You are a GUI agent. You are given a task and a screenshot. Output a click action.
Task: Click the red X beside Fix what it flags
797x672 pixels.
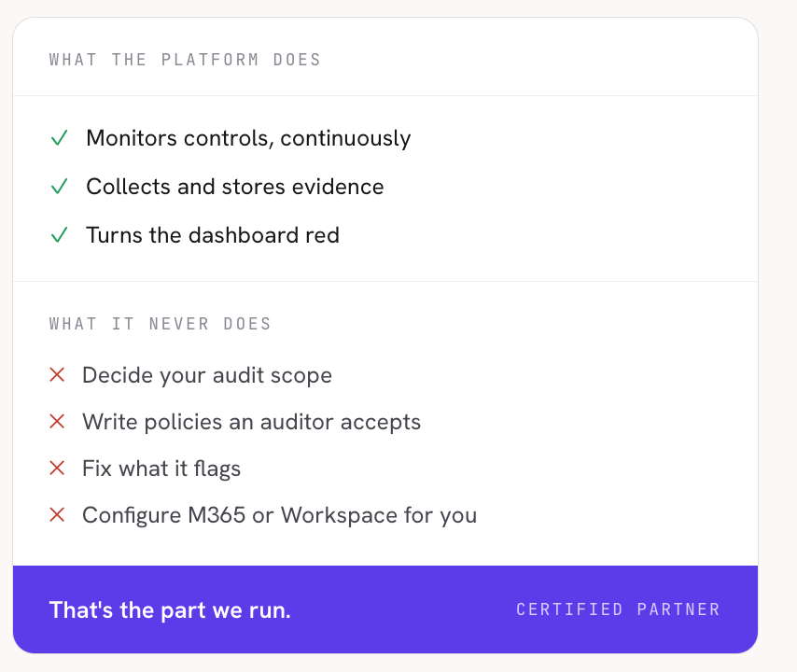point(57,469)
